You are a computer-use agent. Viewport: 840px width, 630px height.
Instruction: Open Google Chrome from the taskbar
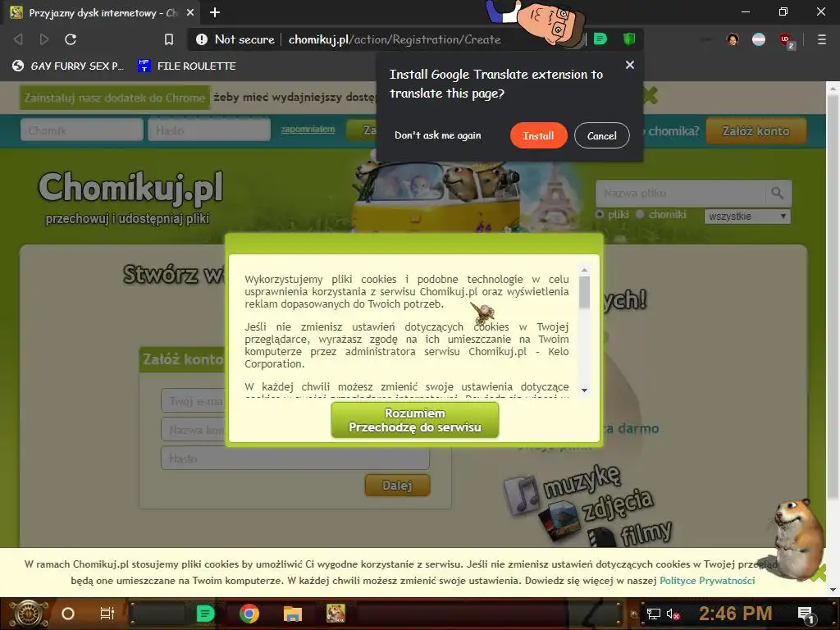[249, 614]
